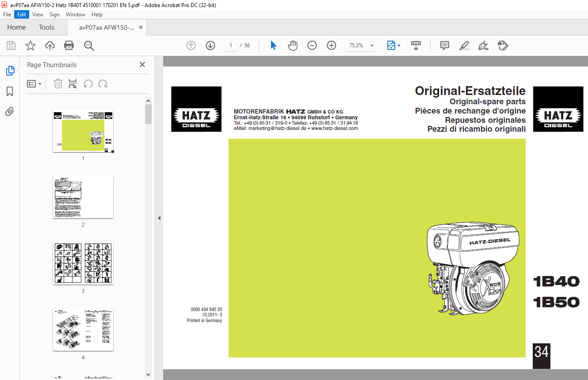588x380 pixels.
Task: Click the marketing@hatz-diesel.de email text
Action: click(x=278, y=129)
